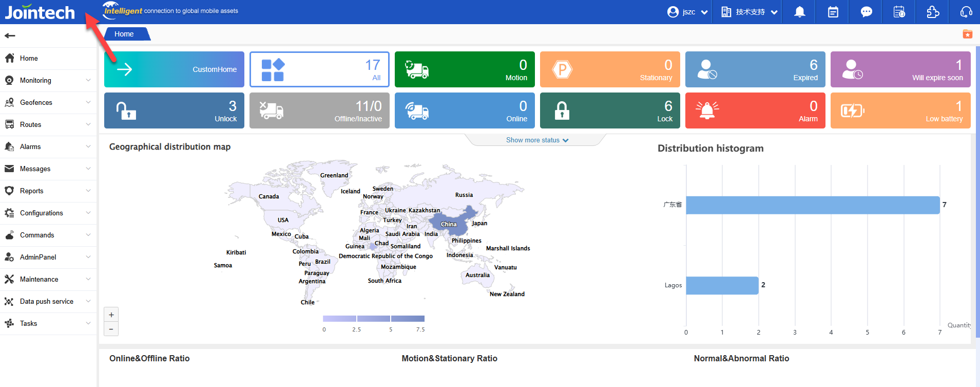Screen dimensions: 980x387
Task: Open Geofences in the sidebar
Action: 48,102
